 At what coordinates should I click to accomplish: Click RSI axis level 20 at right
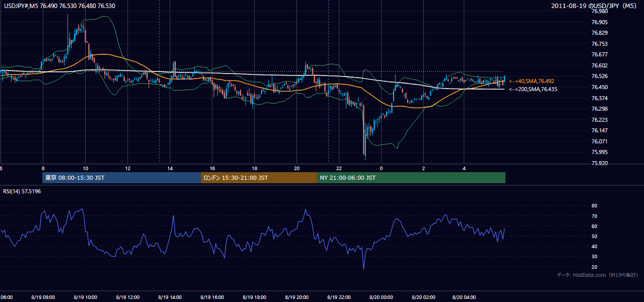(x=595, y=267)
